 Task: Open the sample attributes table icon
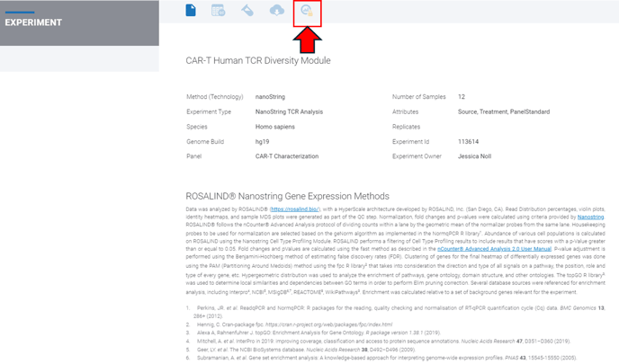tap(219, 10)
